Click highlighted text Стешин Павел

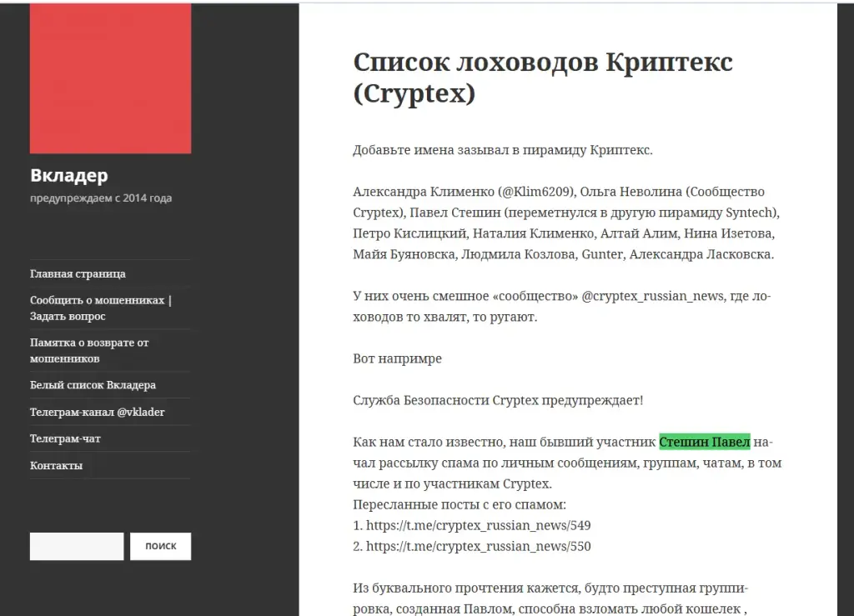pos(705,442)
